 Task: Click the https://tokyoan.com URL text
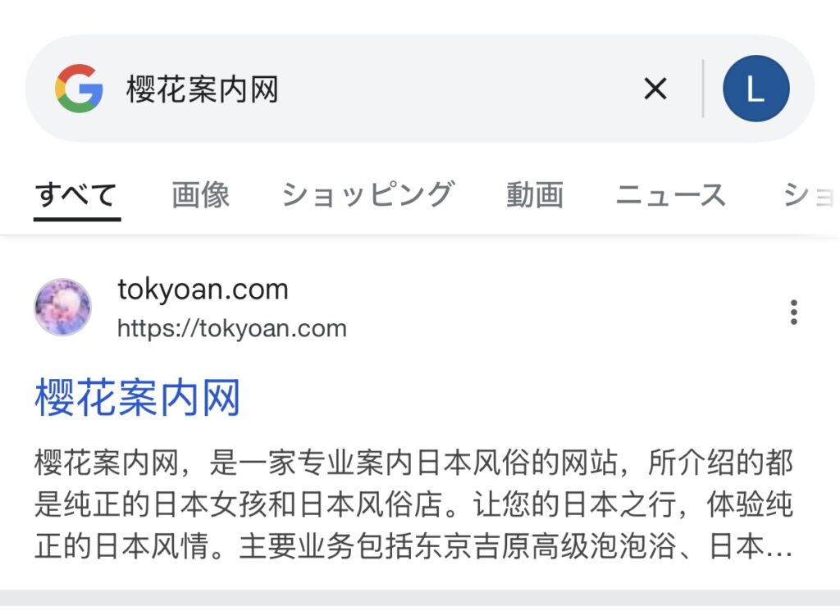[232, 328]
